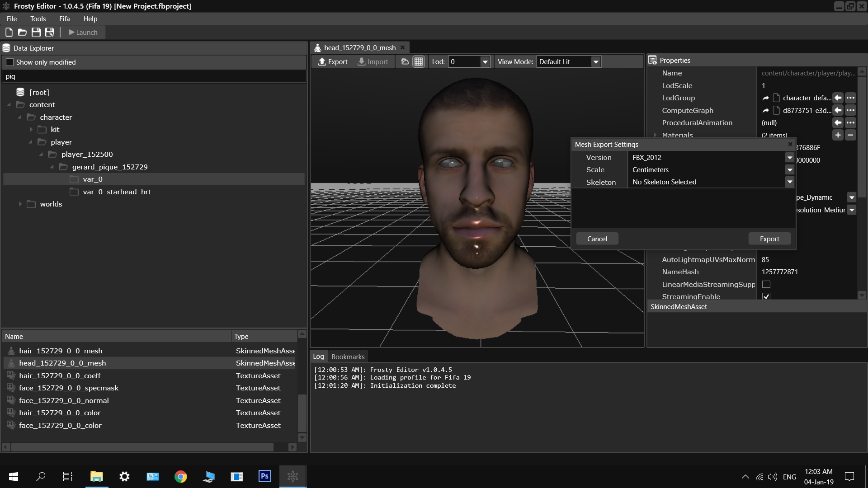
Task: Uncheck the StreamingEnable checkbox
Action: [x=766, y=296]
